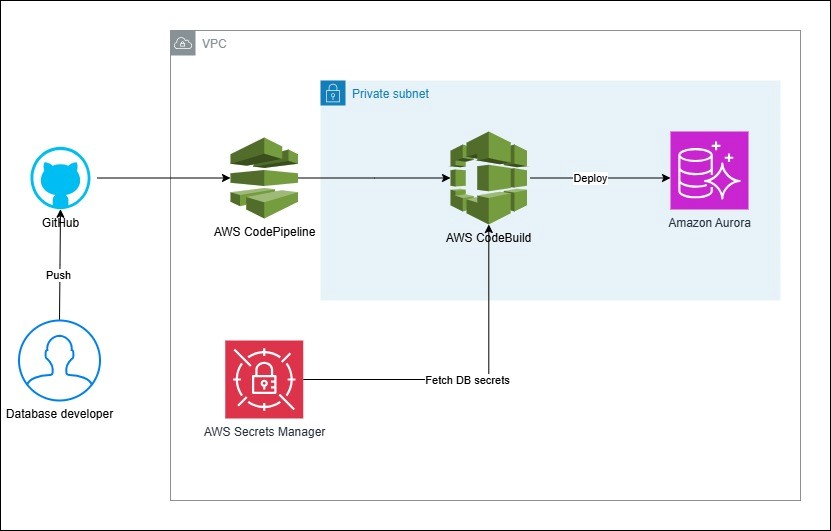Screen dimensions: 831x531
Task: Click the GitHub text label
Action: click(x=60, y=223)
